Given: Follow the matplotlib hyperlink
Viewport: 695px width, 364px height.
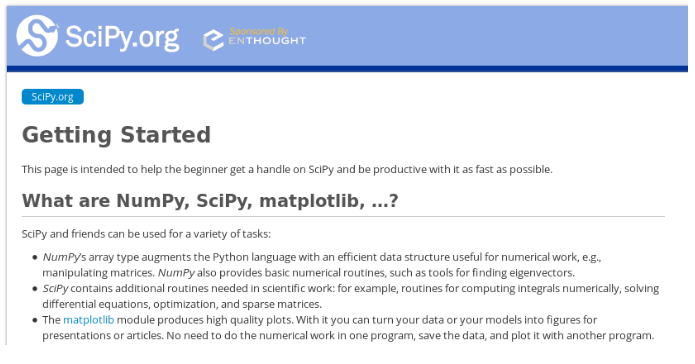Looking at the screenshot, I should coord(89,320).
